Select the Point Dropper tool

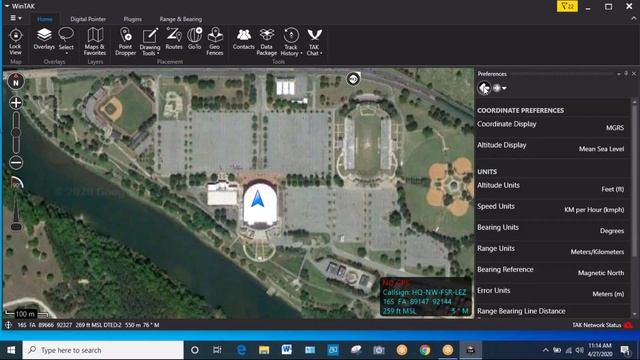click(x=125, y=41)
